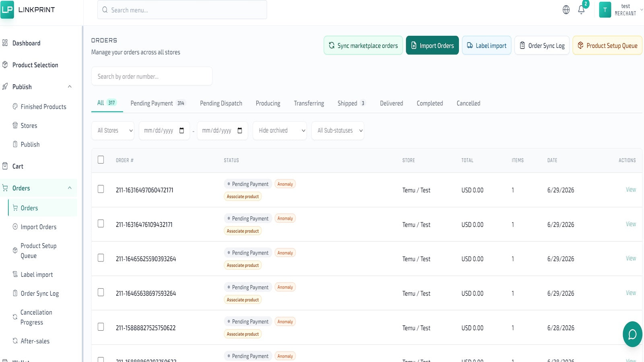Screen dimensions: 644x362
Task: Click the Dashboard grid icon in sidebar
Action: [x=5, y=43]
